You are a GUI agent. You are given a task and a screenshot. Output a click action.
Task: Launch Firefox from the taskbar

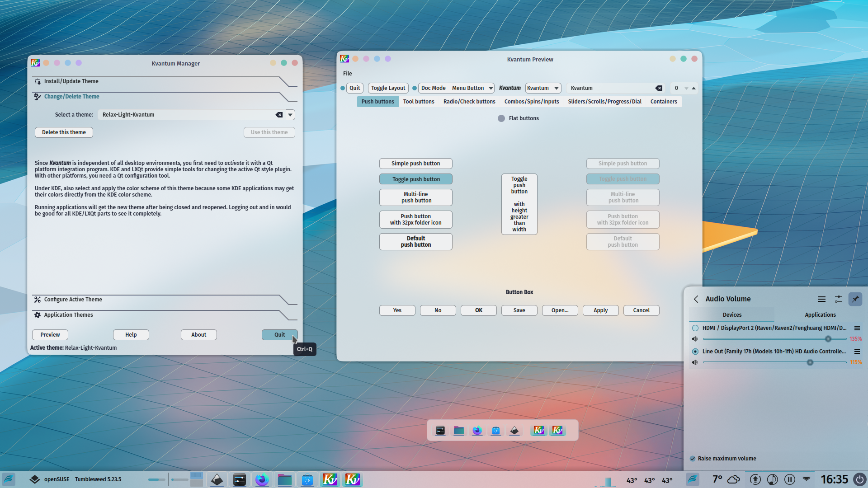click(x=262, y=479)
